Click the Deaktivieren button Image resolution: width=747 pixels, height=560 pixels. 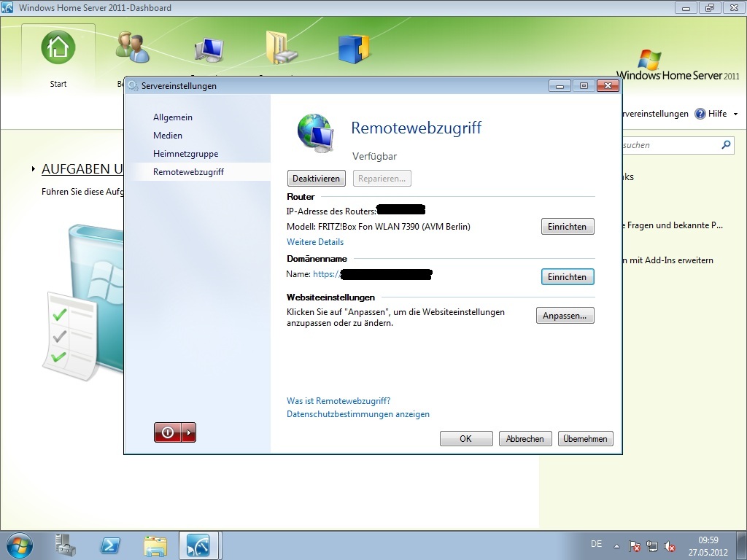317,179
